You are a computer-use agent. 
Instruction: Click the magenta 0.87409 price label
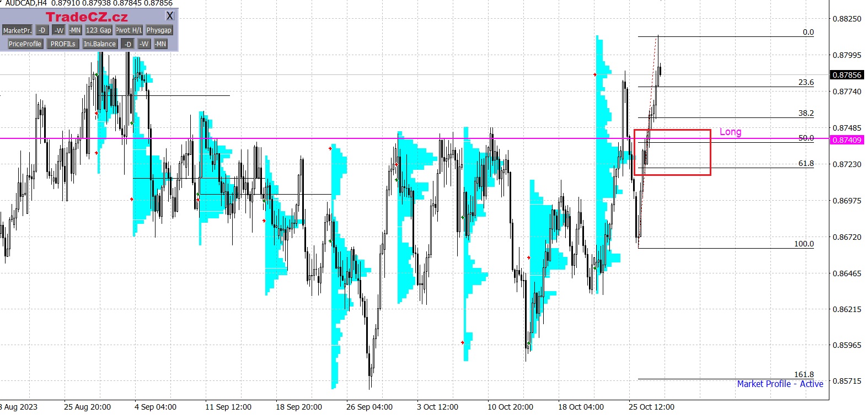[x=846, y=140]
